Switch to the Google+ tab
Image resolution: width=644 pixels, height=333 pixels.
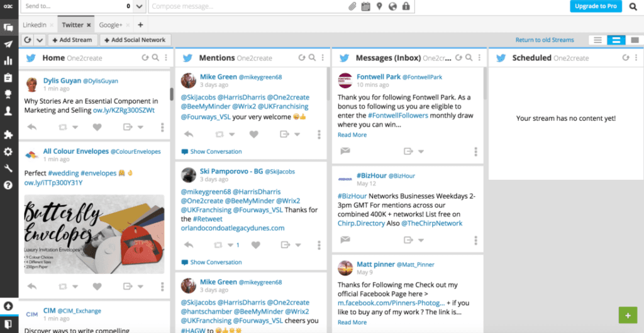click(x=111, y=25)
